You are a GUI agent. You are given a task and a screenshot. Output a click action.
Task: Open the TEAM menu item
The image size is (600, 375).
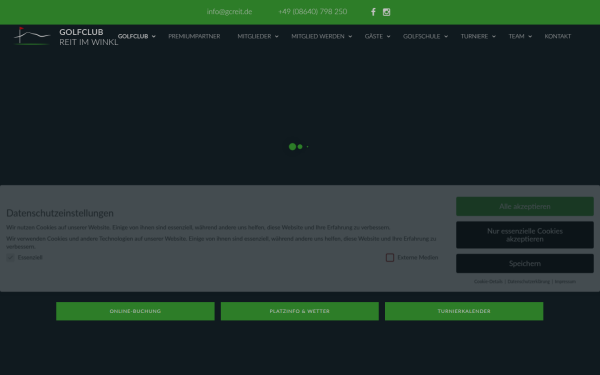516,36
